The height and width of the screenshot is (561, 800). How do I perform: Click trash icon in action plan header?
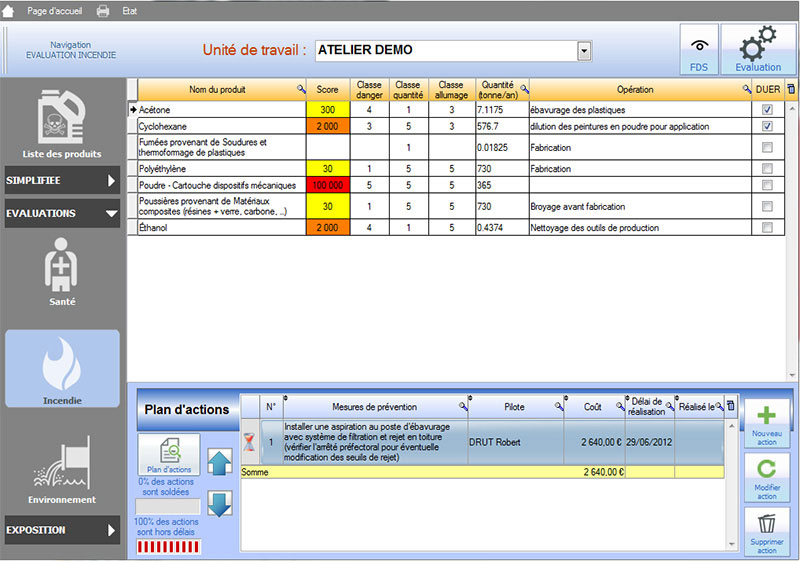point(731,406)
